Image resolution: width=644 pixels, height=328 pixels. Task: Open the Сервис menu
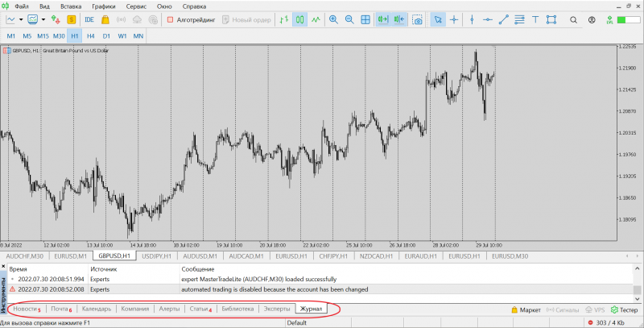click(x=136, y=6)
